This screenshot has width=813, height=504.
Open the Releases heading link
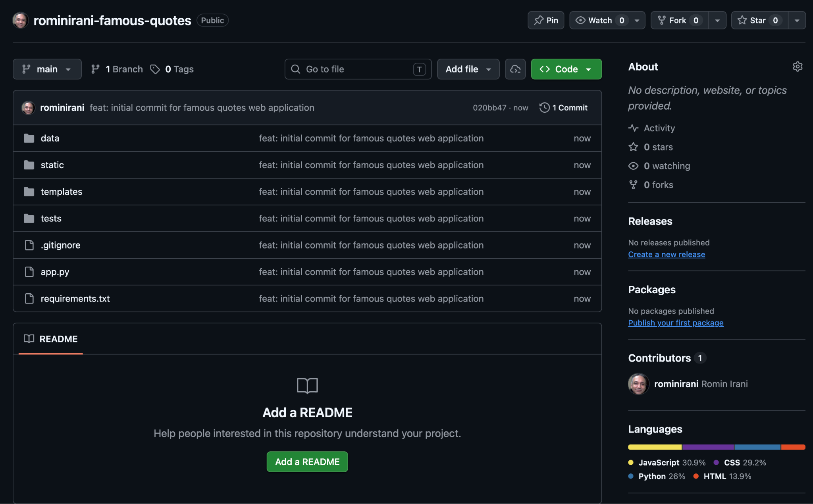pyautogui.click(x=650, y=221)
